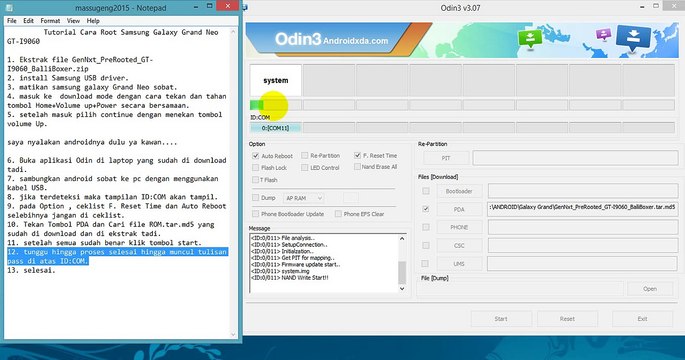The width and height of the screenshot is (685, 360).
Task: Click the Notepad title bar app icon
Action: click(10, 8)
